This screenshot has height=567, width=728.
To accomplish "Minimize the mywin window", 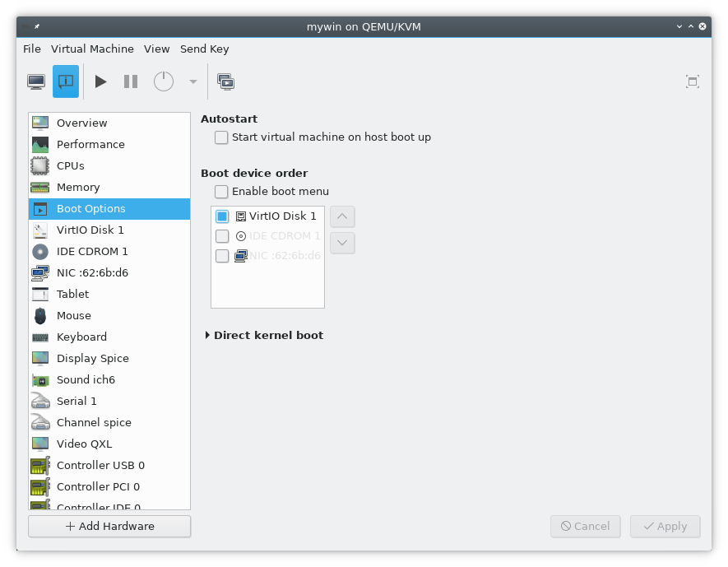I will (x=679, y=26).
